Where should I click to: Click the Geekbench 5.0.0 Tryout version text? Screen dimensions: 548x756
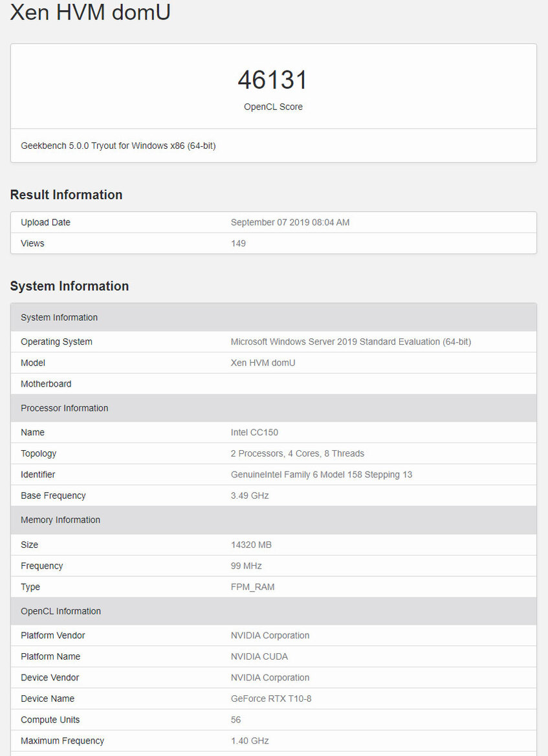click(x=118, y=146)
